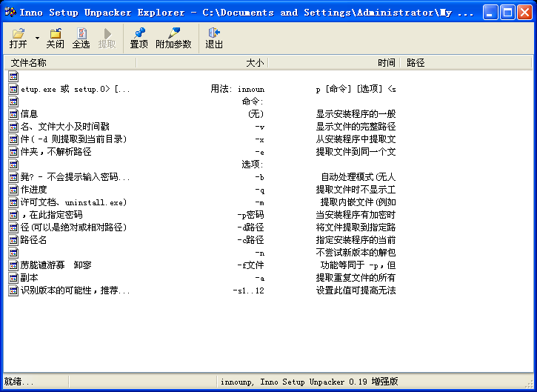Click the 全选 (Select all) toolbar icon
537x392 pixels.
[x=81, y=38]
